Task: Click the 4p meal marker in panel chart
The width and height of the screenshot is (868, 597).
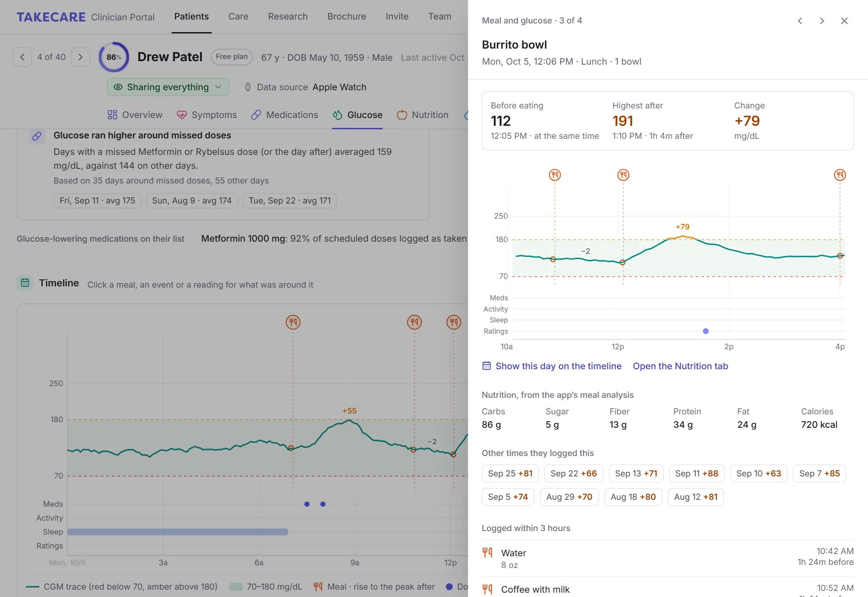Action: pos(840,175)
